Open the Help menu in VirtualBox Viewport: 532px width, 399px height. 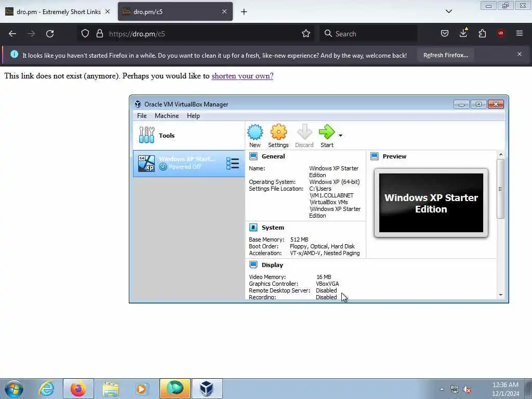(x=193, y=116)
